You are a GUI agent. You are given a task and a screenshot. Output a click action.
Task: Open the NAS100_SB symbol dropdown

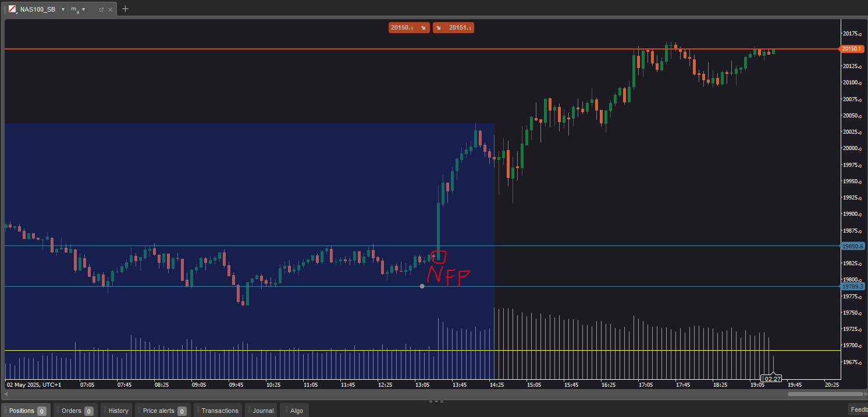63,9
